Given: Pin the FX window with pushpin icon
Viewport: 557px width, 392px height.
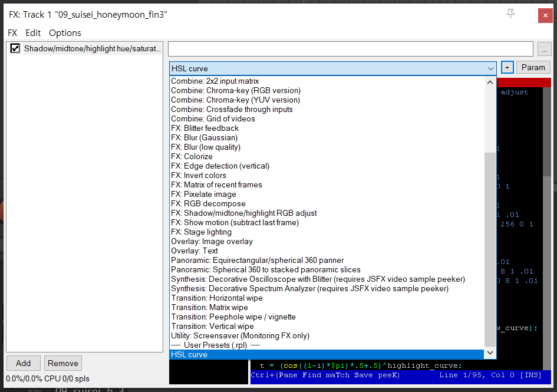Looking at the screenshot, I should click(x=510, y=14).
